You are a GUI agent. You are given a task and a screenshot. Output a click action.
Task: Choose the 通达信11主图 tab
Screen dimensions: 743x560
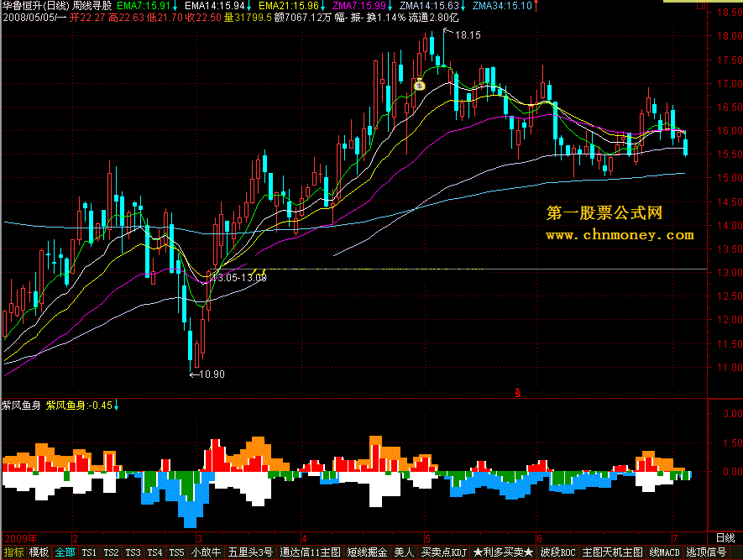(x=311, y=552)
